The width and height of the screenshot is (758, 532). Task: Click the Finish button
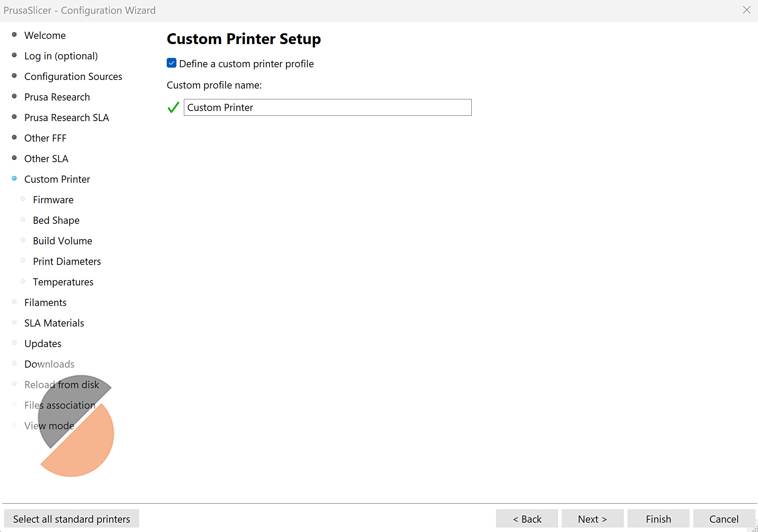point(658,519)
